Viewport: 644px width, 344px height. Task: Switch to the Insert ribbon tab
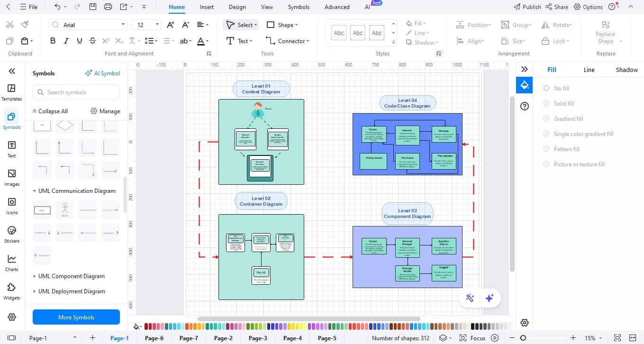pos(207,7)
